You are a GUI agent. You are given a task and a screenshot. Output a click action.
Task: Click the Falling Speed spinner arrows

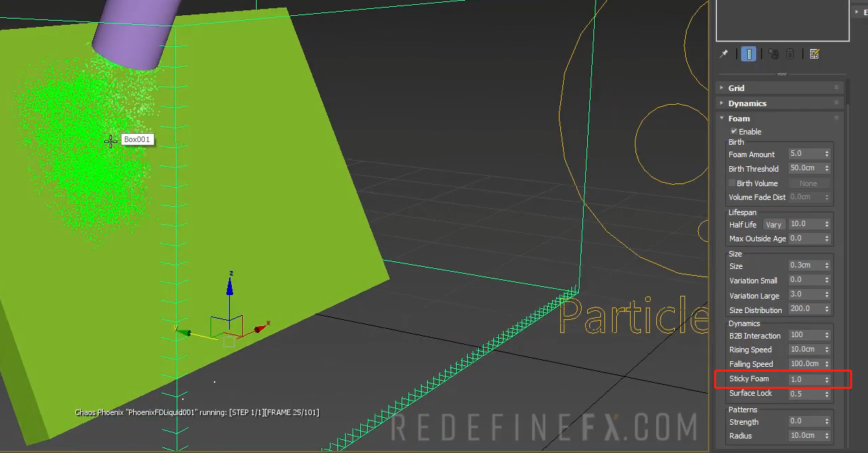827,364
